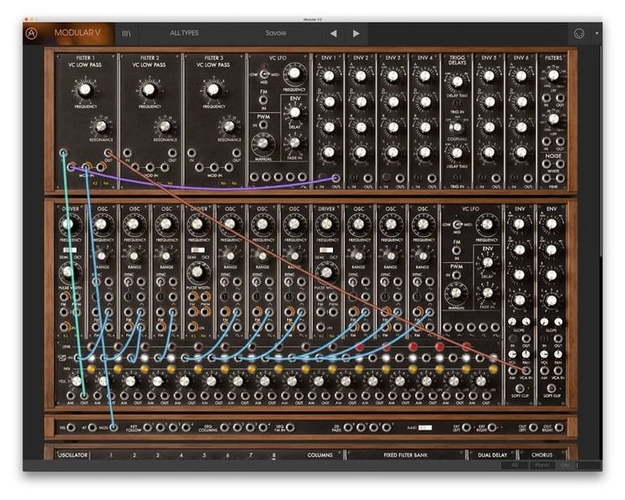Viewport: 625px width, 500px height.
Task: Click Filter 1 RESONANCE knob
Action: [101, 126]
